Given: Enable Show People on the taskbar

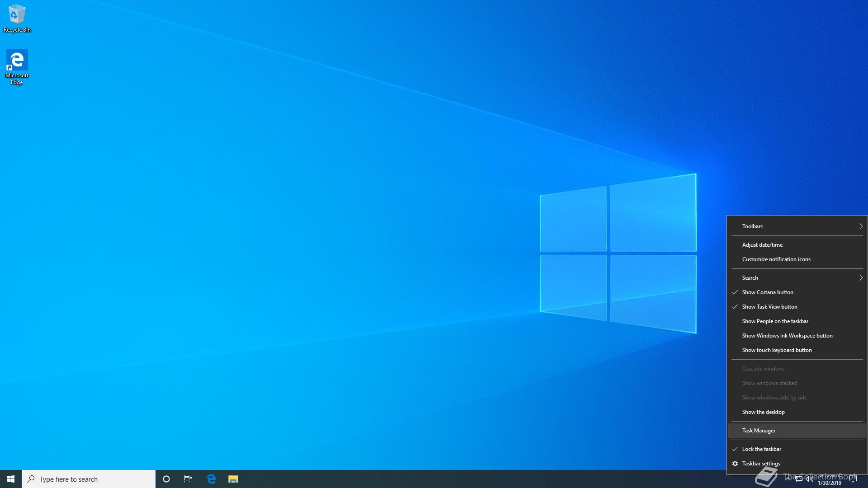Looking at the screenshot, I should click(797, 321).
